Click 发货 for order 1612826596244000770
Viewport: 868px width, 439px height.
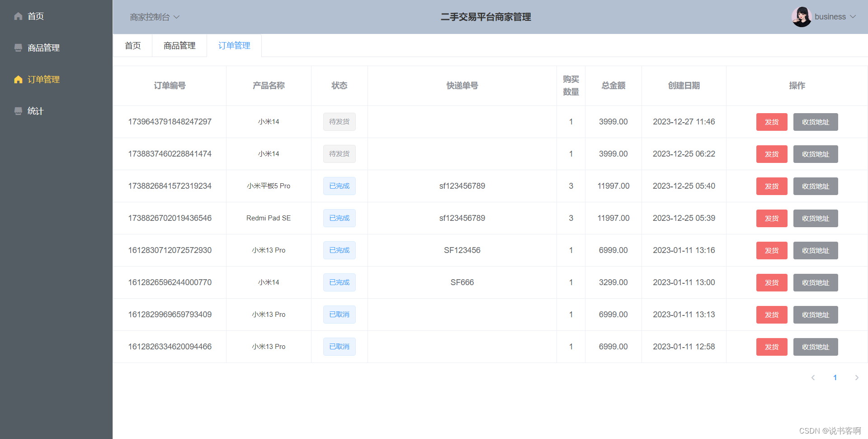pyautogui.click(x=772, y=282)
